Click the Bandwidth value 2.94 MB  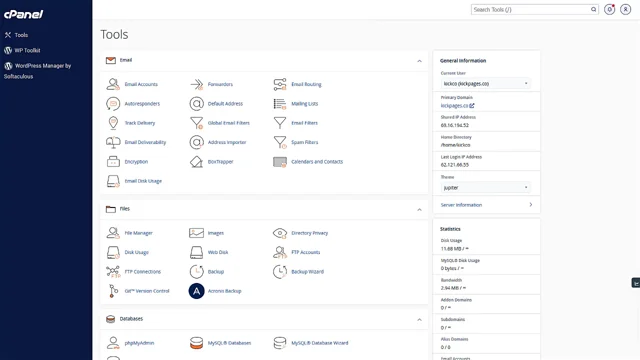coord(453,288)
